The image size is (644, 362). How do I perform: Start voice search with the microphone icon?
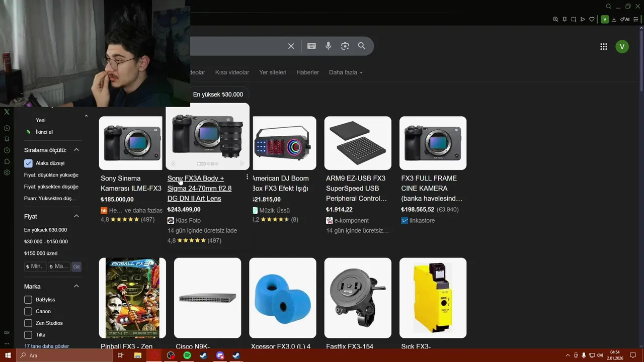click(x=328, y=46)
